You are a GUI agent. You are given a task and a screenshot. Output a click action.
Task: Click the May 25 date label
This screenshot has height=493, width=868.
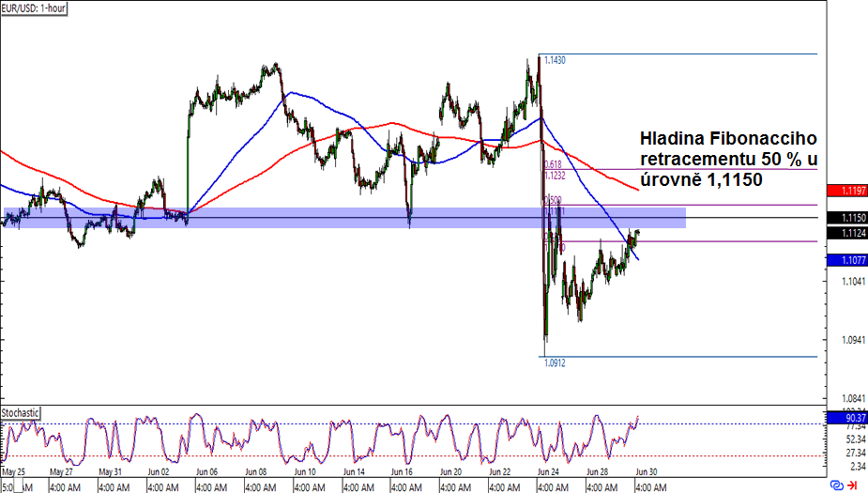tap(13, 472)
